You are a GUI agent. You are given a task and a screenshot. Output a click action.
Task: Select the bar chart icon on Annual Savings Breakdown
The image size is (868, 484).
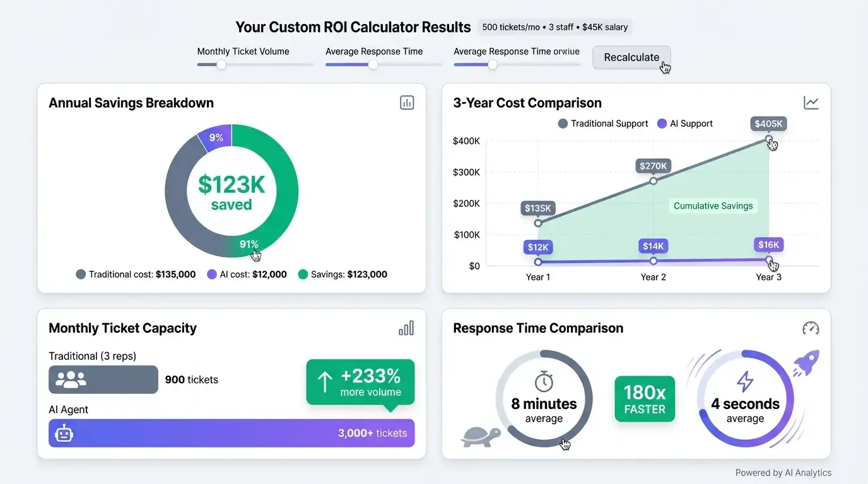pyautogui.click(x=407, y=101)
